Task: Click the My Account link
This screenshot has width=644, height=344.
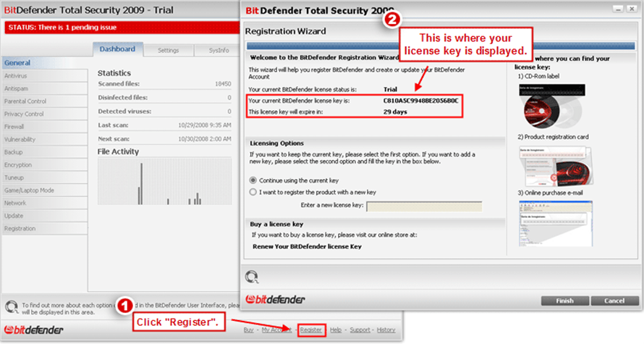Action: (x=276, y=330)
